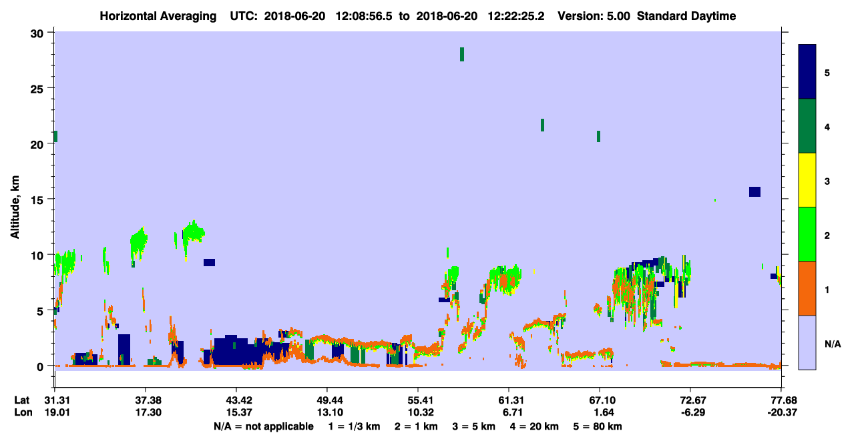
Task: Click the dark blue colorbar segment labeled 5
Action: coord(807,71)
